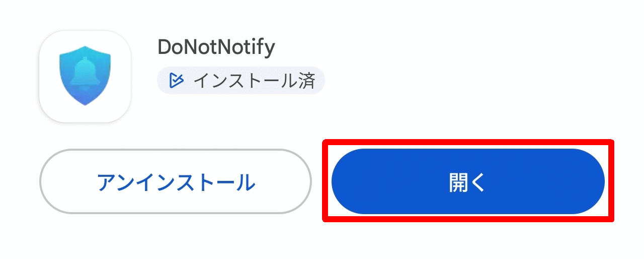644x259 pixels.
Task: Click the DoNotNotify shield app icon
Action: click(x=85, y=76)
